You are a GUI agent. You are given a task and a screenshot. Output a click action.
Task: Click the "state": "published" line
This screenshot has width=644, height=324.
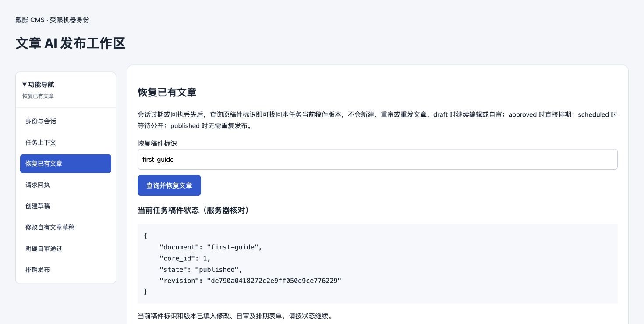[201, 269]
